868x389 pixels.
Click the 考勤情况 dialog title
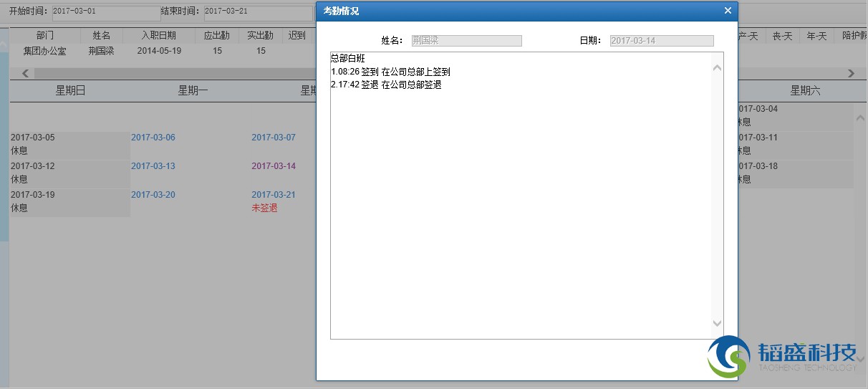click(x=341, y=11)
